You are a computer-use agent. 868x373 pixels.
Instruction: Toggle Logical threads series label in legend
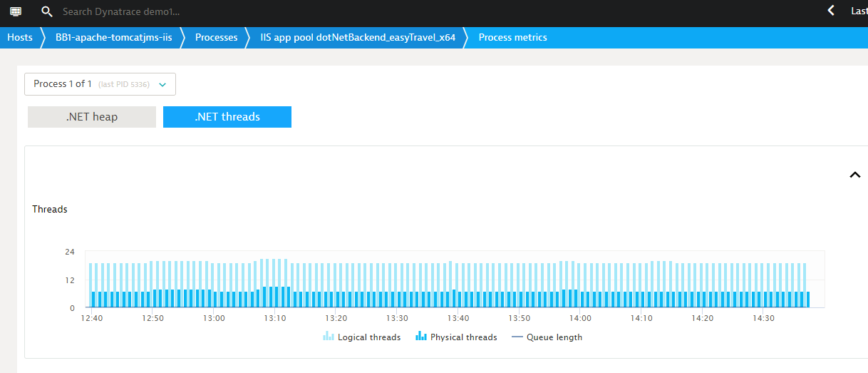(369, 337)
